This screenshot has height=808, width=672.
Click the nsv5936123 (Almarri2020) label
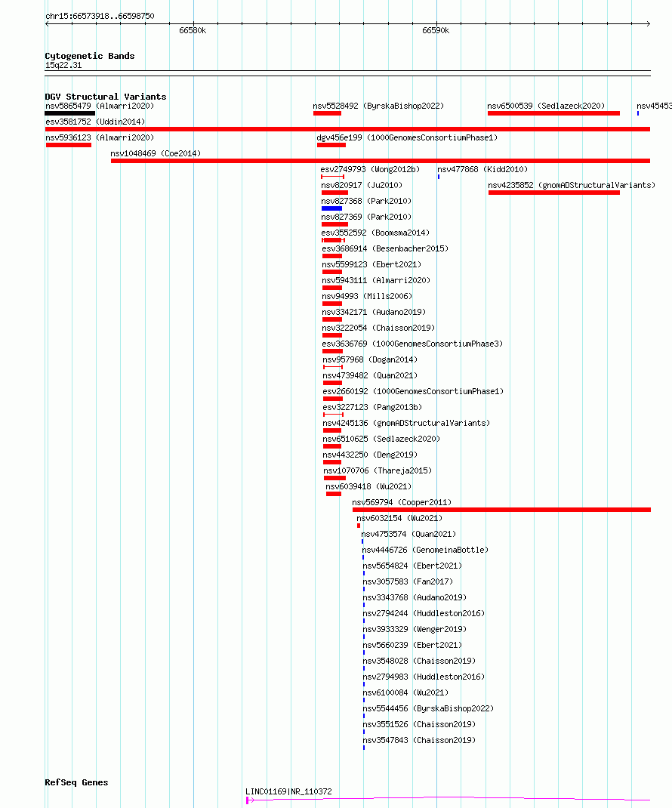click(x=100, y=137)
